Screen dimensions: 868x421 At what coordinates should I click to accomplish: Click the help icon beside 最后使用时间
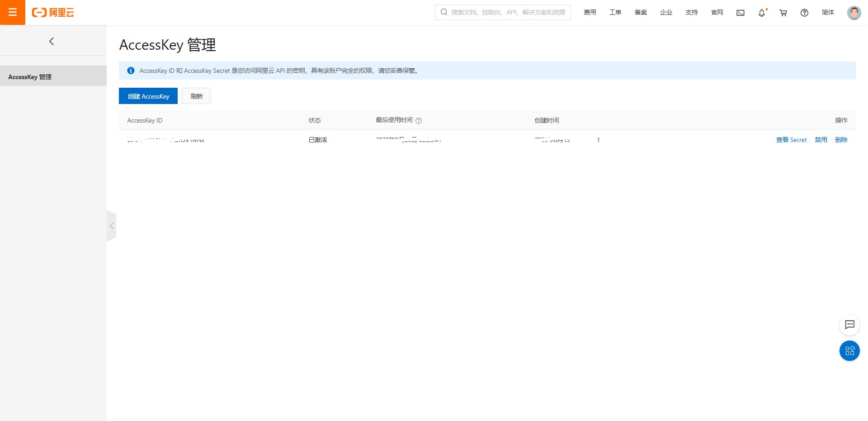419,120
